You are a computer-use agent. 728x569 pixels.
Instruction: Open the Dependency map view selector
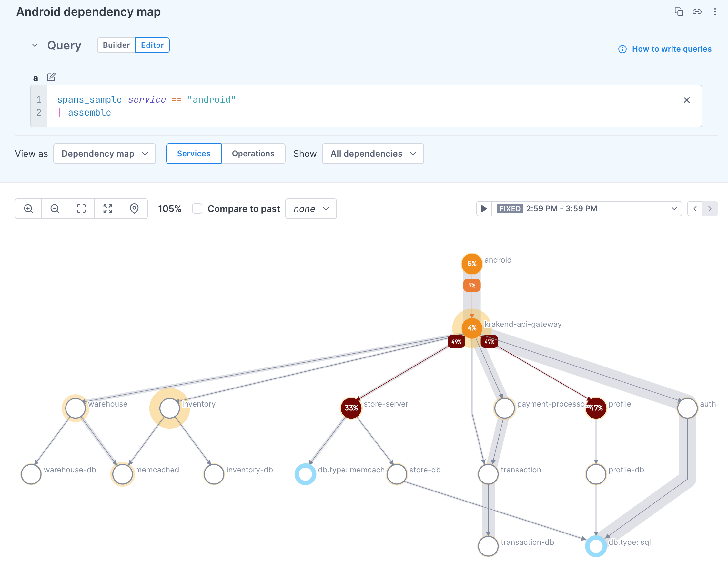104,154
